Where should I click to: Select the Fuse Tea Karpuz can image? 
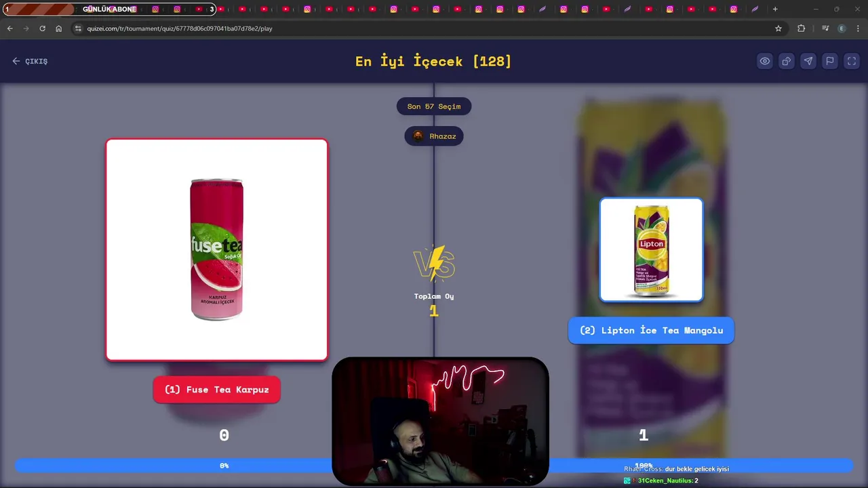(x=217, y=249)
